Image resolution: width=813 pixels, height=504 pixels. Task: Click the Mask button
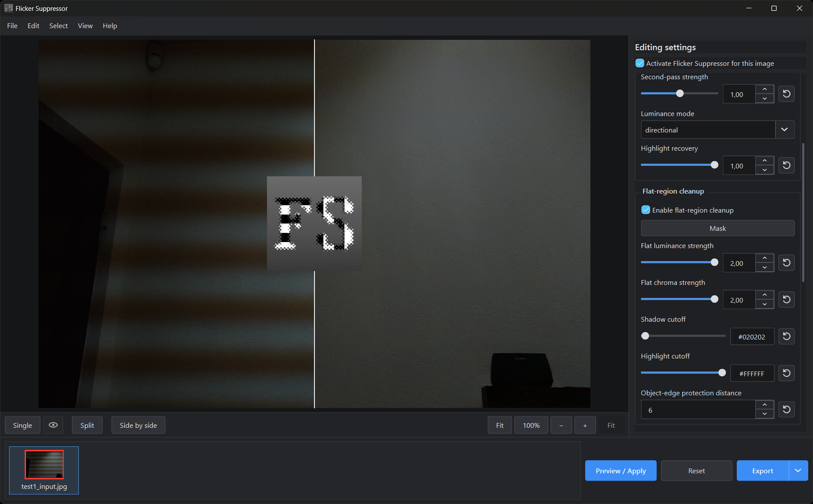pyautogui.click(x=717, y=228)
